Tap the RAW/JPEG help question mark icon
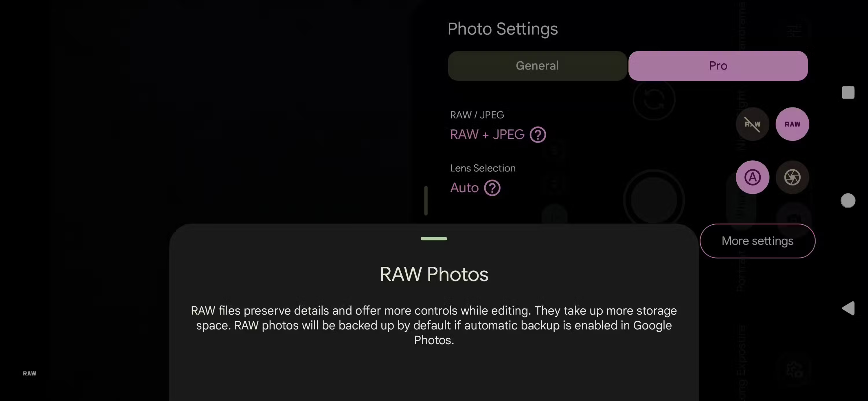This screenshot has height=401, width=868. pyautogui.click(x=538, y=134)
